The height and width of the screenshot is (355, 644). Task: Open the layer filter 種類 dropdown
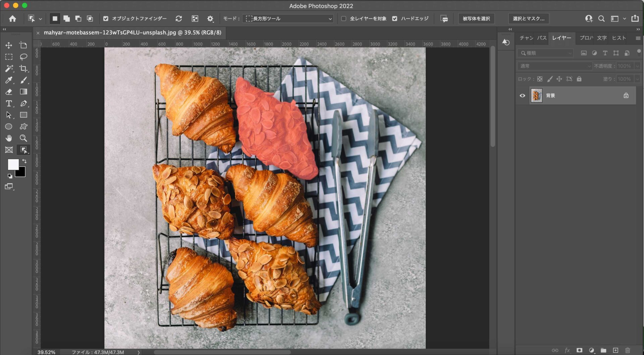545,53
